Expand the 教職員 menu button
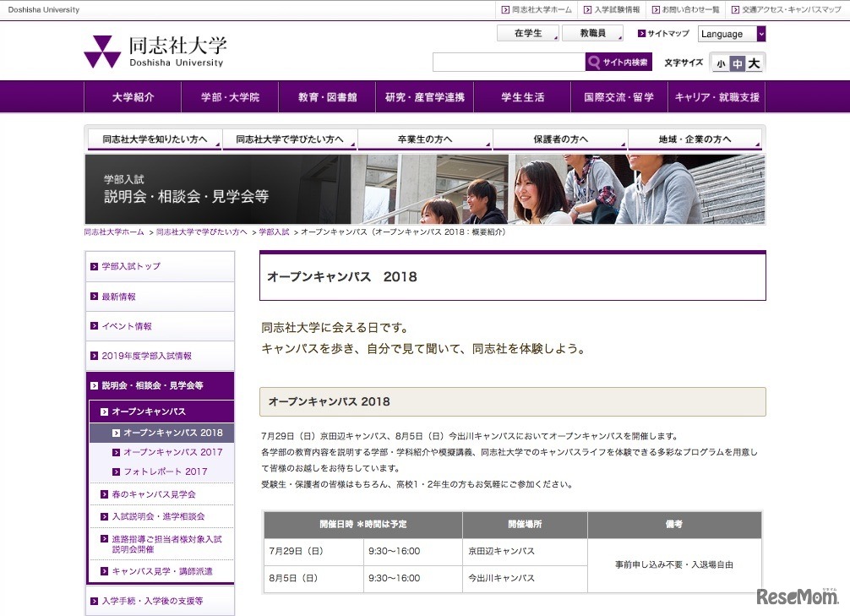This screenshot has width=850, height=616. pos(591,34)
